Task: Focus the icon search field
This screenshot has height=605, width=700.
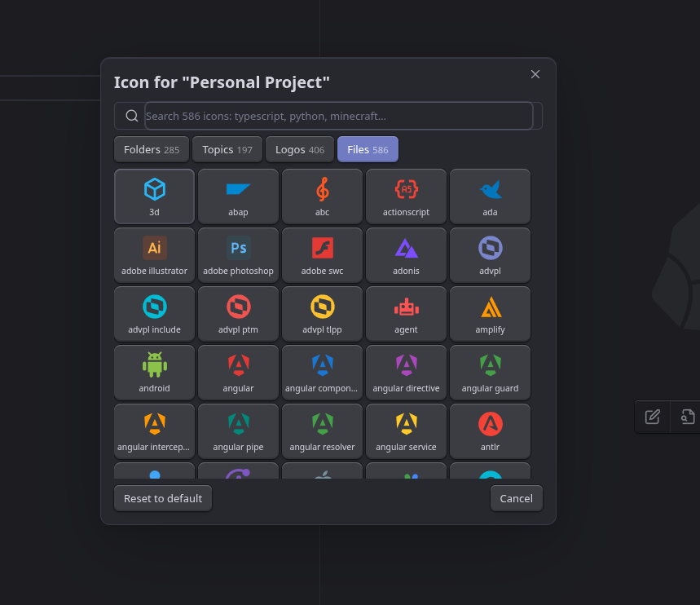Action: (339, 116)
